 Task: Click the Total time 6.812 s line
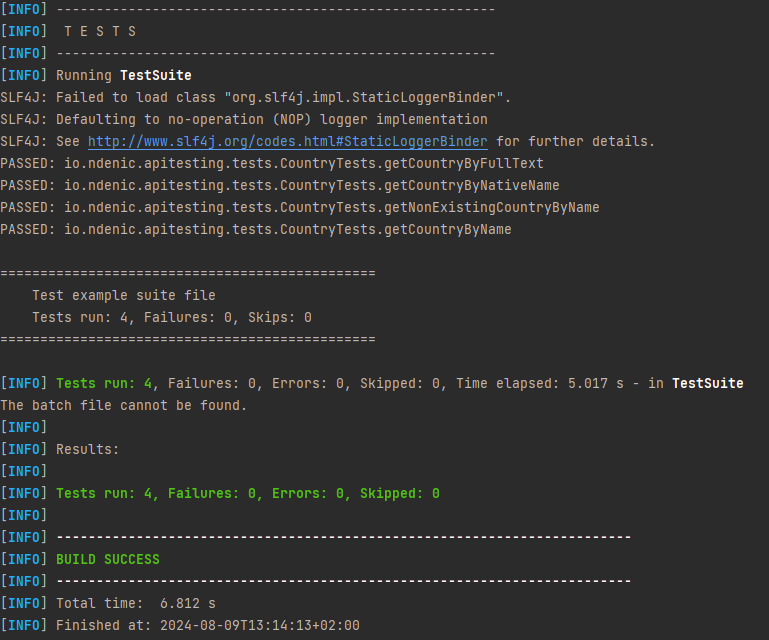point(108,604)
